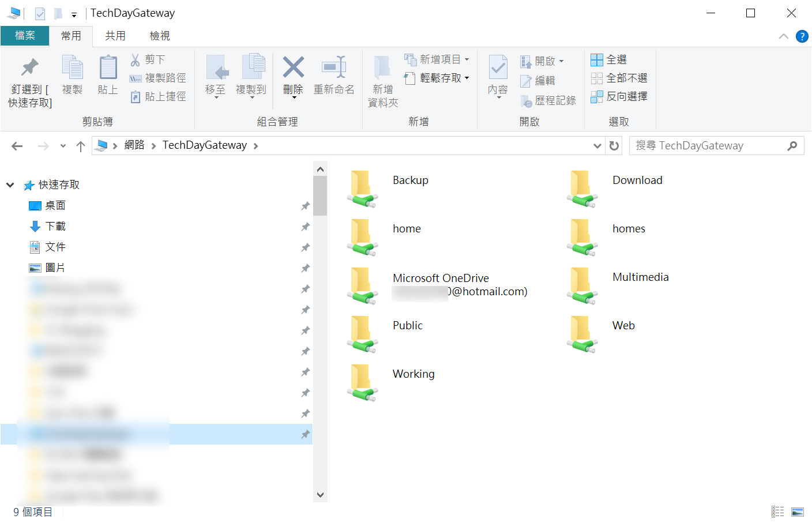The height and width of the screenshot is (523, 812).
Task: Click Select none (全部不選) in ribbon
Action: pos(619,78)
